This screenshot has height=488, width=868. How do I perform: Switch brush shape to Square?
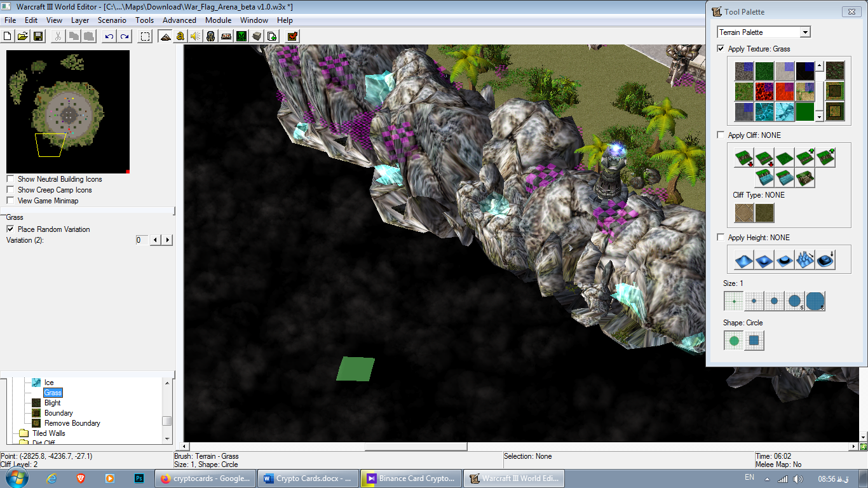(754, 341)
